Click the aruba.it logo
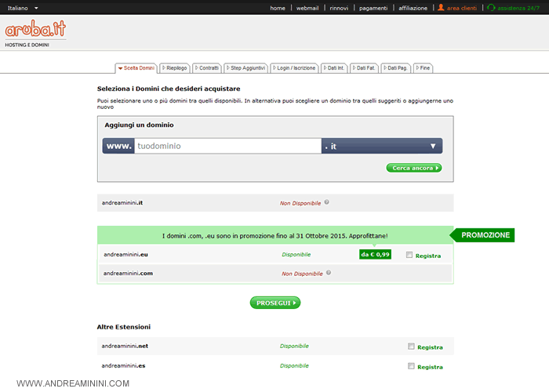 click(x=35, y=31)
